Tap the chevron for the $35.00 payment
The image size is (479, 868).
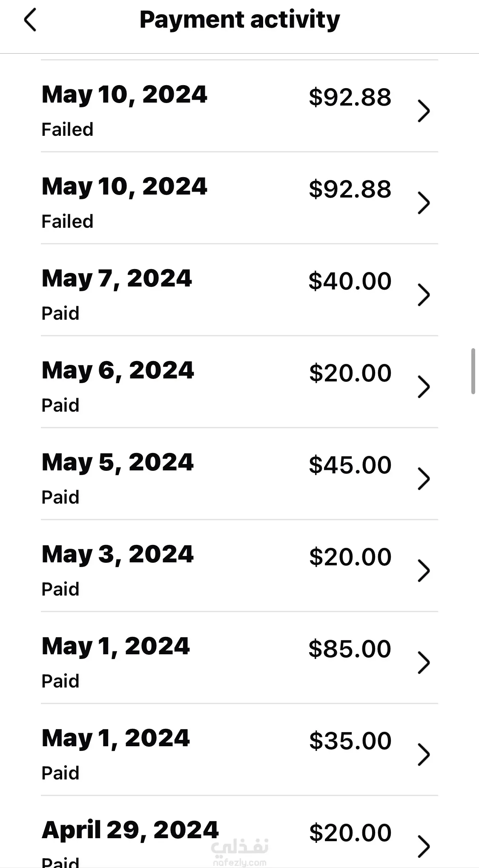423,755
